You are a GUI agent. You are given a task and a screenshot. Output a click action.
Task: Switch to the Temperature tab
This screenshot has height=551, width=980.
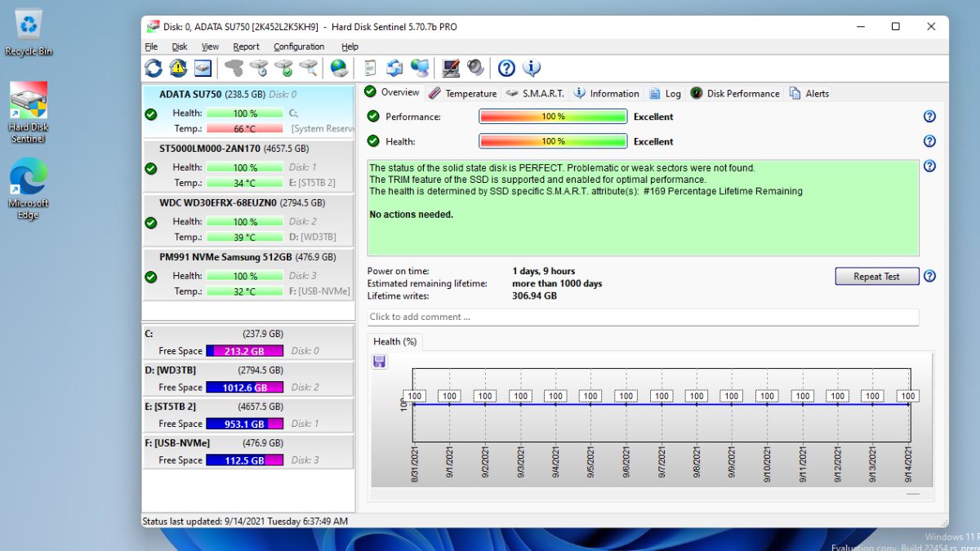tap(462, 93)
